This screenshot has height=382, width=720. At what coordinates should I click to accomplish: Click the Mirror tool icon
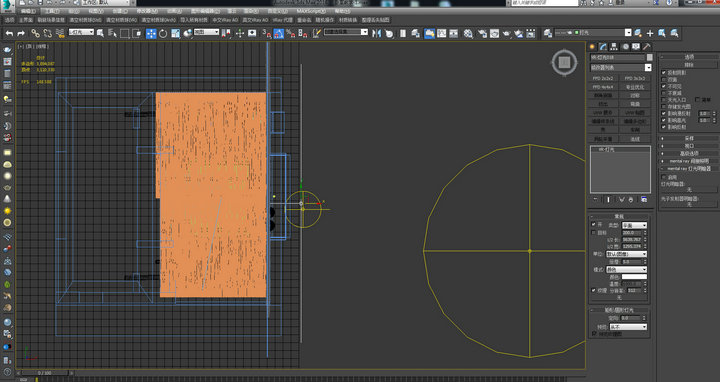[x=377, y=33]
